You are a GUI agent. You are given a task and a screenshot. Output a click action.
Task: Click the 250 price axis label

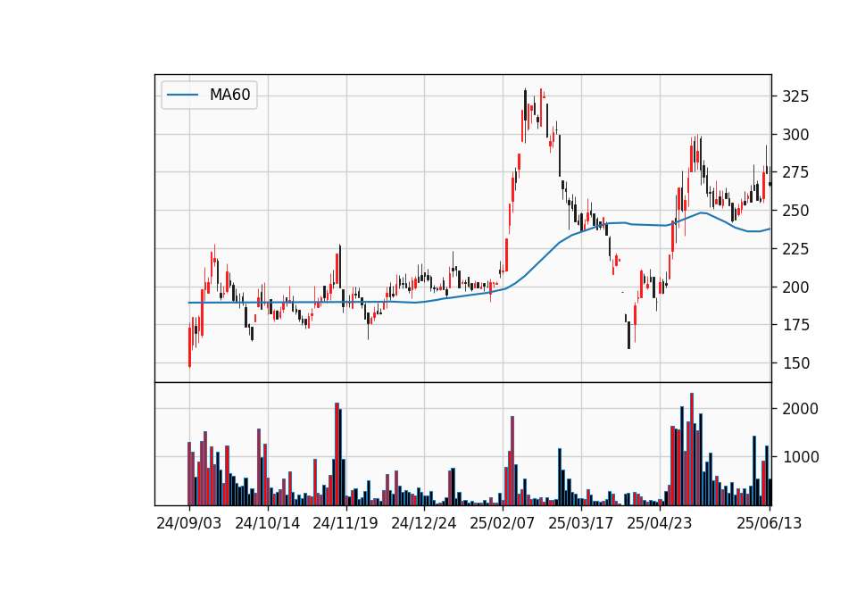(x=795, y=211)
